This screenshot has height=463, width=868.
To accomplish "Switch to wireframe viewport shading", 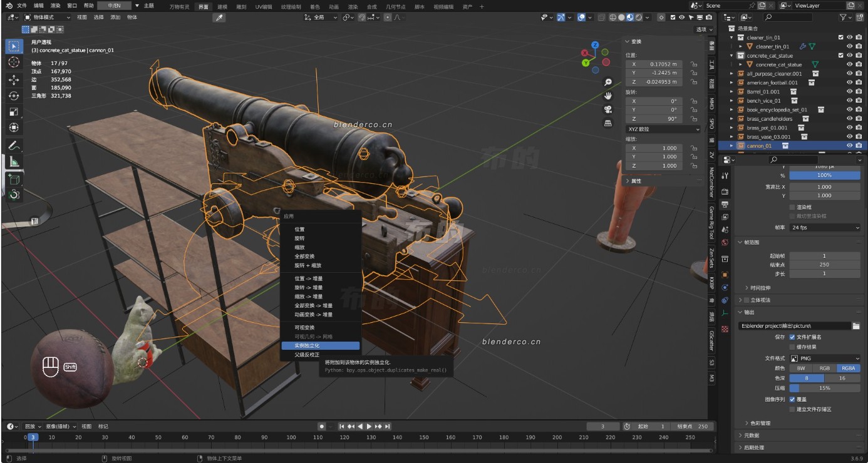I will point(613,18).
